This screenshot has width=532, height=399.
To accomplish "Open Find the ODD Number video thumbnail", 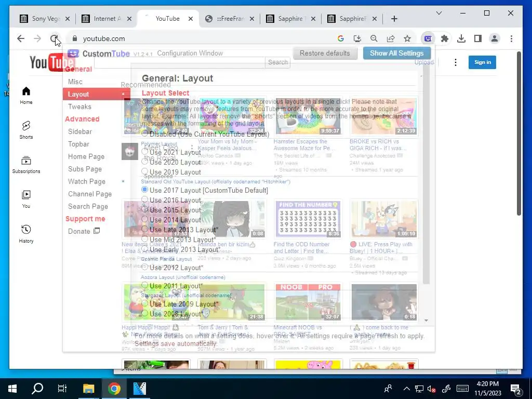I will coord(308,219).
